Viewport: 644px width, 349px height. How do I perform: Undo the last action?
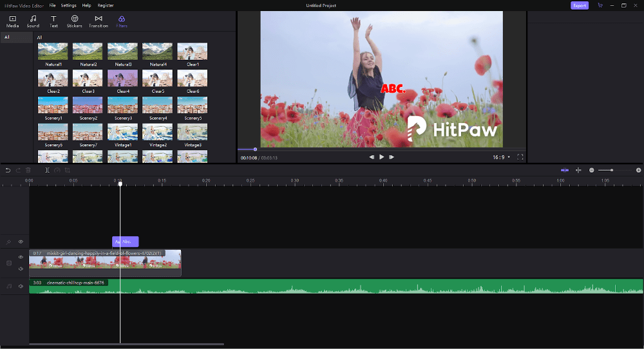pyautogui.click(x=8, y=170)
